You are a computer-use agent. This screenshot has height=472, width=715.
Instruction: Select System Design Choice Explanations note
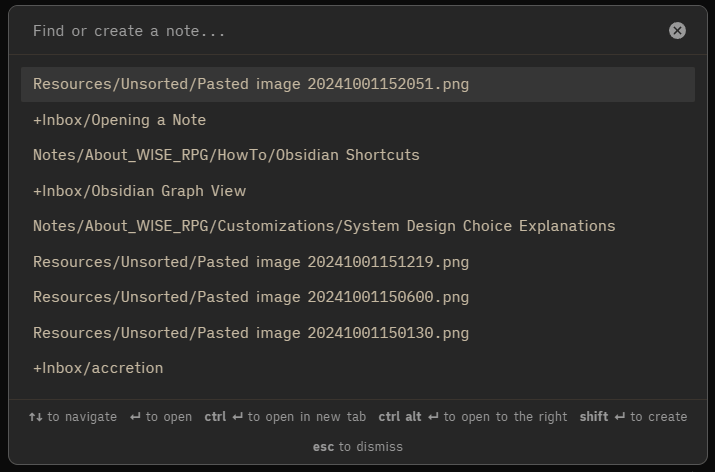point(324,226)
